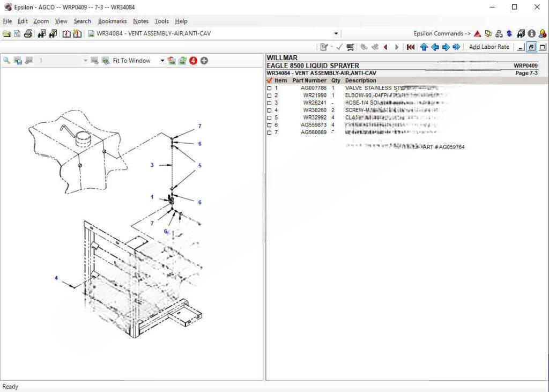The width and height of the screenshot is (549, 392).
Task: Click the printer icon in the toolbar
Action: click(28, 34)
